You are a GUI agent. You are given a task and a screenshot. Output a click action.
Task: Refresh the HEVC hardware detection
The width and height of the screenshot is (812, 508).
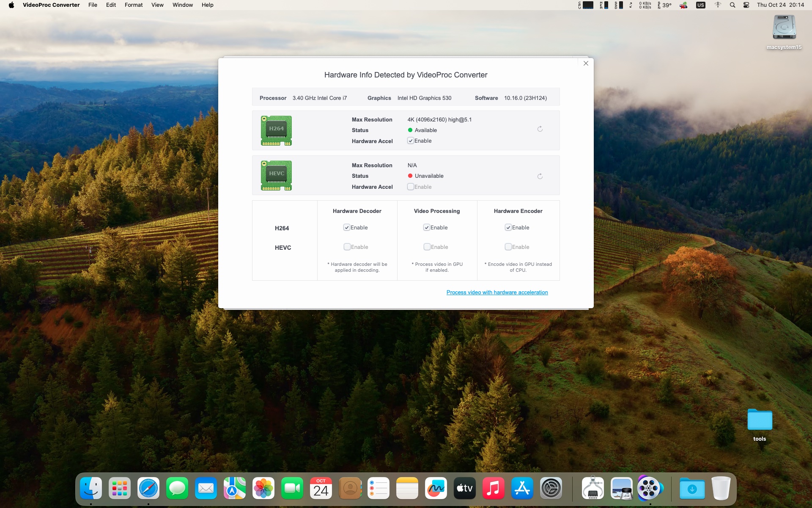(x=540, y=177)
